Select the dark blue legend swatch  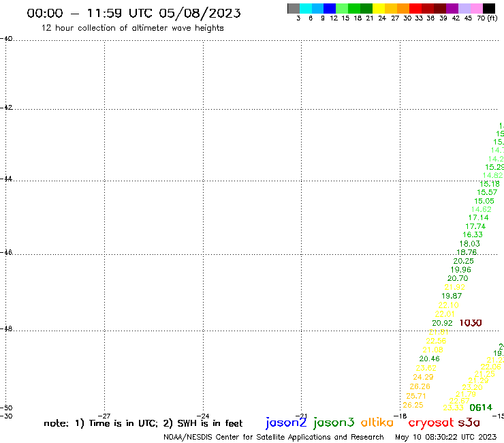(x=330, y=8)
